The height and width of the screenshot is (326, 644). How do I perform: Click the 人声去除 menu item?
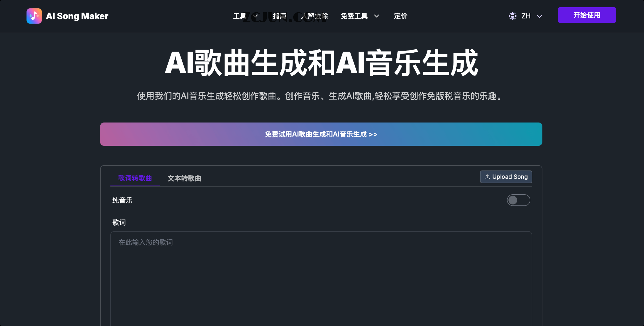coord(315,16)
